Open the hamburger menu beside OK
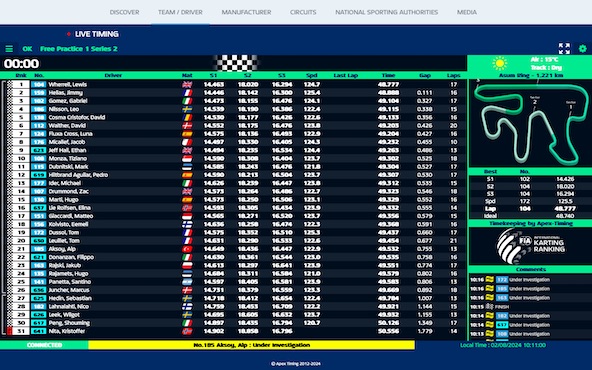592x370 pixels. pos(9,49)
